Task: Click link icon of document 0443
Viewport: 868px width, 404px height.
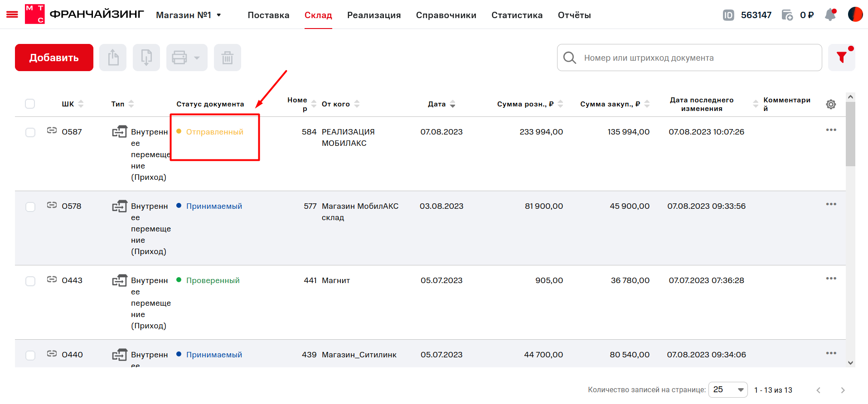Action: click(52, 279)
